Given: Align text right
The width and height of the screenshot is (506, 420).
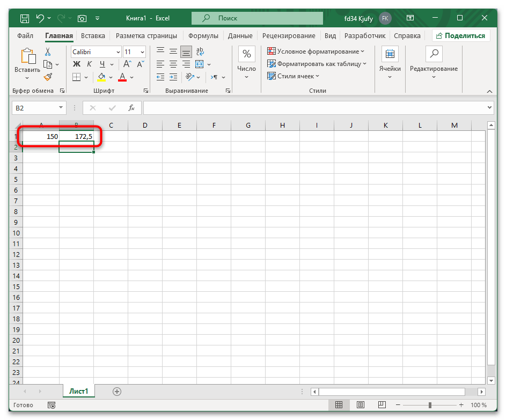Looking at the screenshot, I should click(x=186, y=64).
